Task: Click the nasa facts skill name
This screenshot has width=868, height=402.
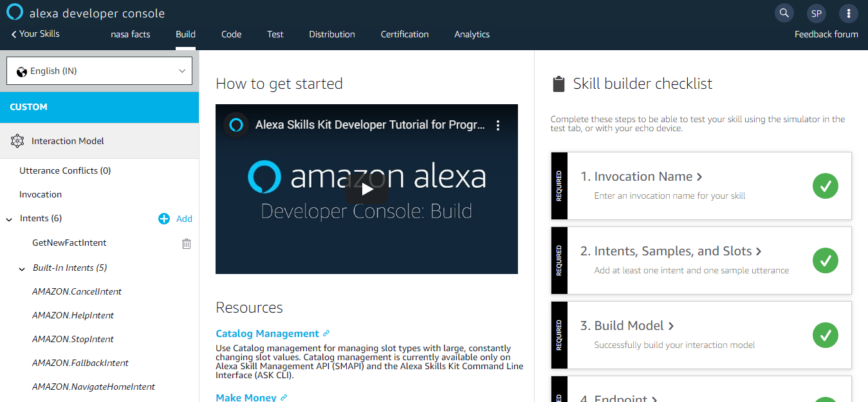Action: [131, 34]
